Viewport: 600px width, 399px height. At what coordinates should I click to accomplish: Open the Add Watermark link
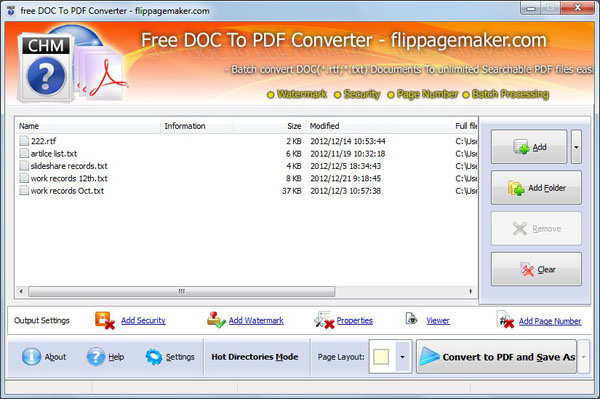click(256, 321)
